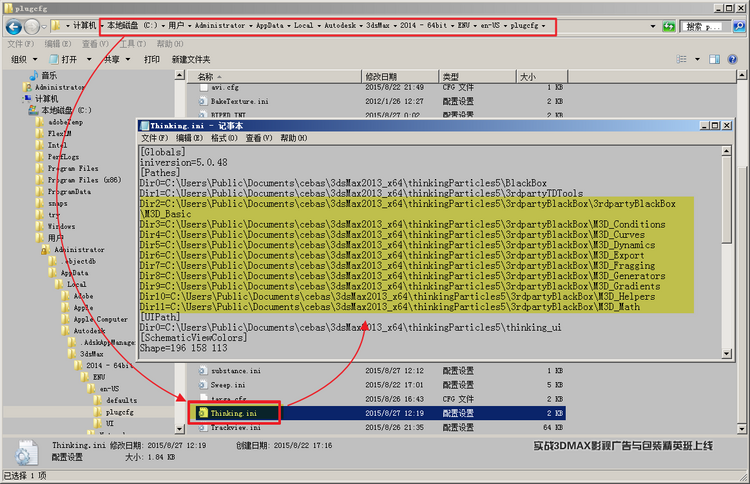The width and height of the screenshot is (750, 484).
Task: Open the 组织 dropdown in toolbar
Action: 24,59
